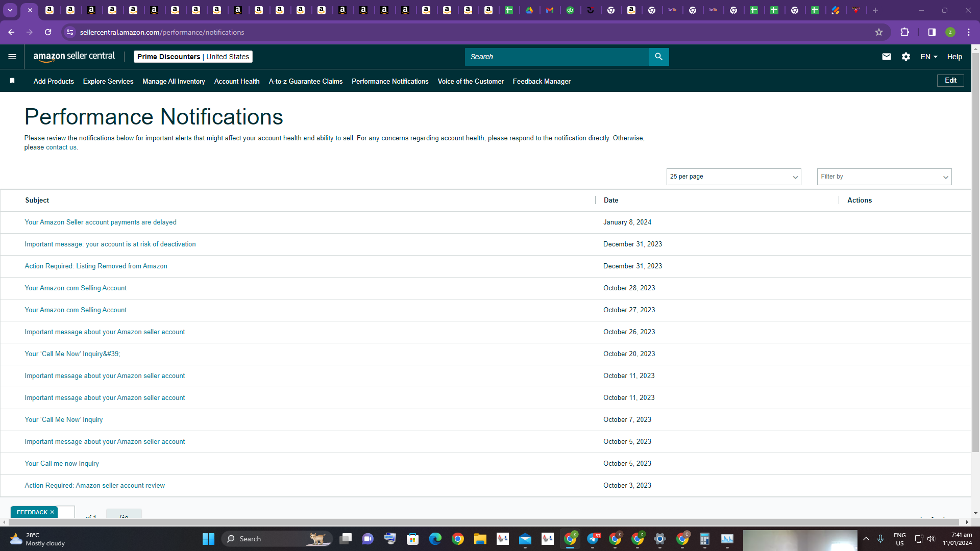Switch to the Google Drive tab
This screenshot has width=980, height=551.
coord(529,10)
